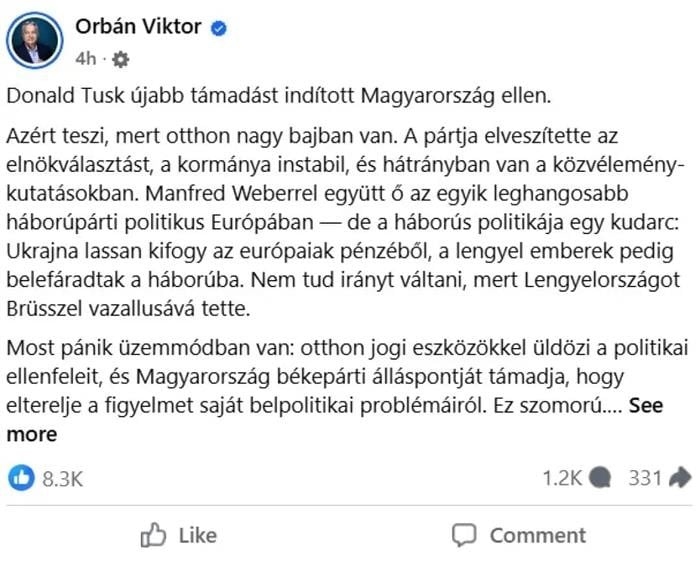The width and height of the screenshot is (700, 561).
Task: Click the Like button label
Action: pos(197,535)
